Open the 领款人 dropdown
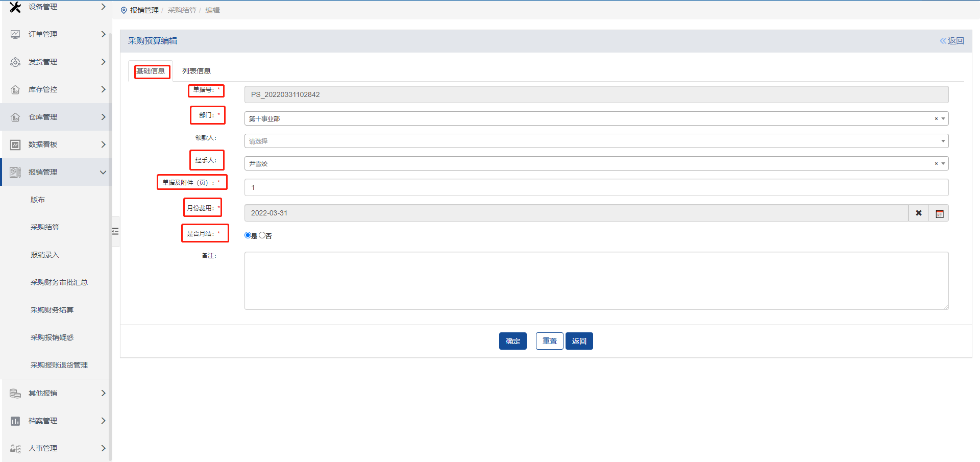 tap(943, 141)
